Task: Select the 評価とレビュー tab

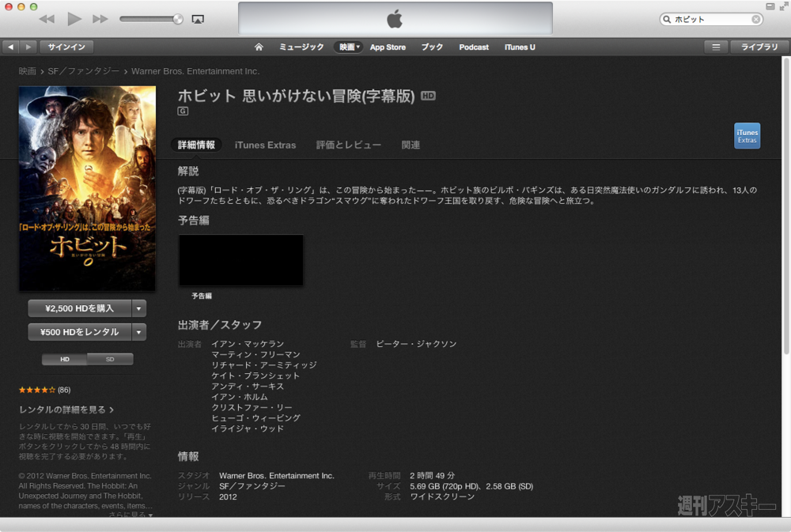Action: pos(349,145)
